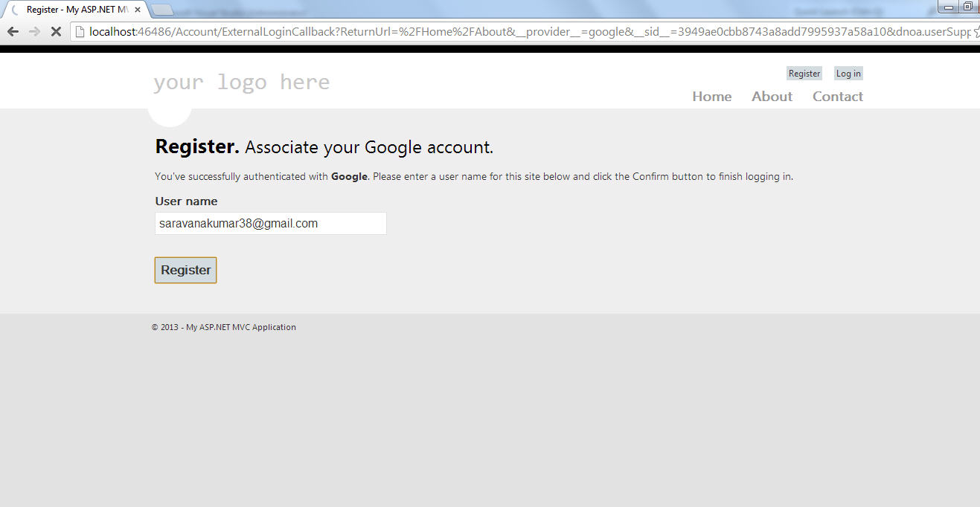Click the browser back arrow
The width and height of the screenshot is (980, 507).
(x=13, y=31)
